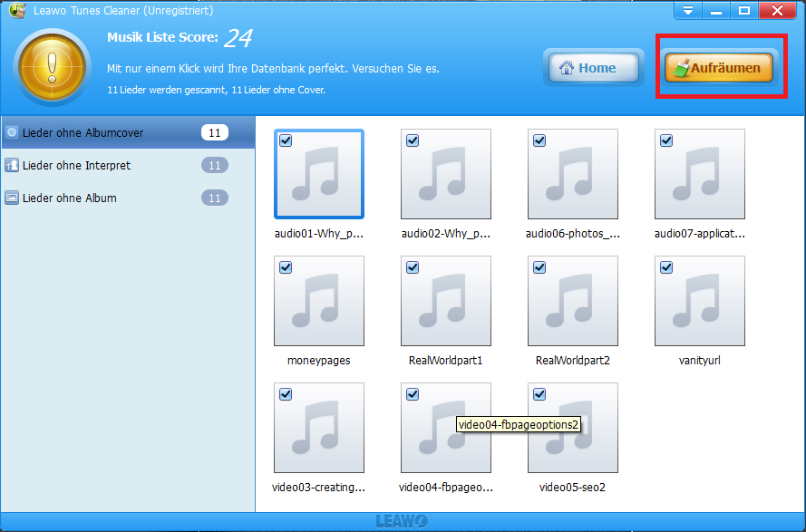The image size is (806, 532).
Task: Click the 11 count badge for Lieder ohne Album
Action: 214,198
